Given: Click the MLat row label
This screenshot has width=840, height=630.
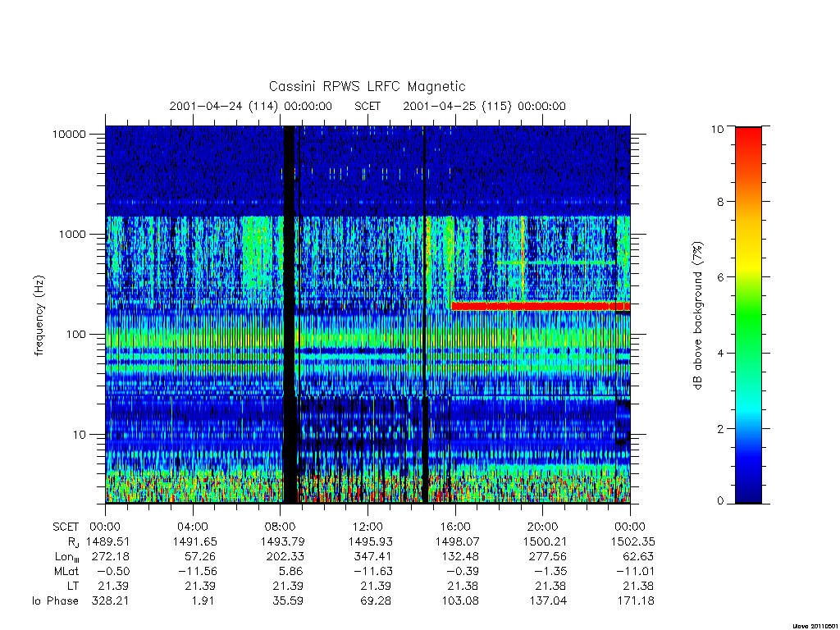Looking at the screenshot, I should [66, 571].
